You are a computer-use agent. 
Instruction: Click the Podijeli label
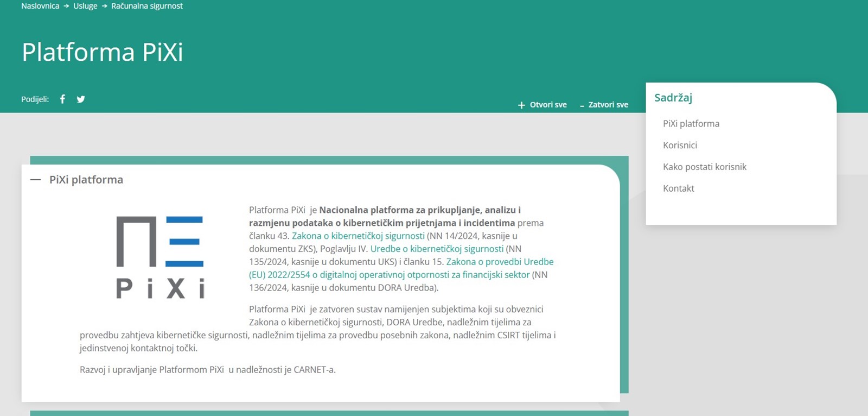coord(35,99)
